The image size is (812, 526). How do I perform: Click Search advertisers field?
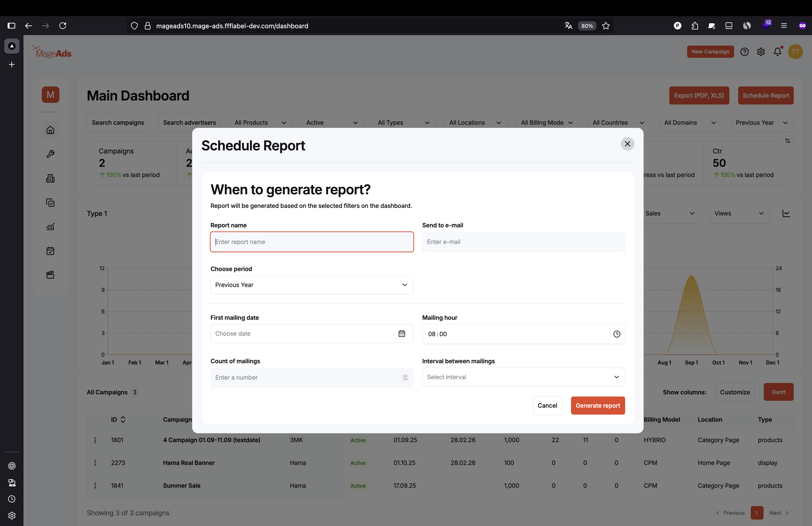pos(189,123)
